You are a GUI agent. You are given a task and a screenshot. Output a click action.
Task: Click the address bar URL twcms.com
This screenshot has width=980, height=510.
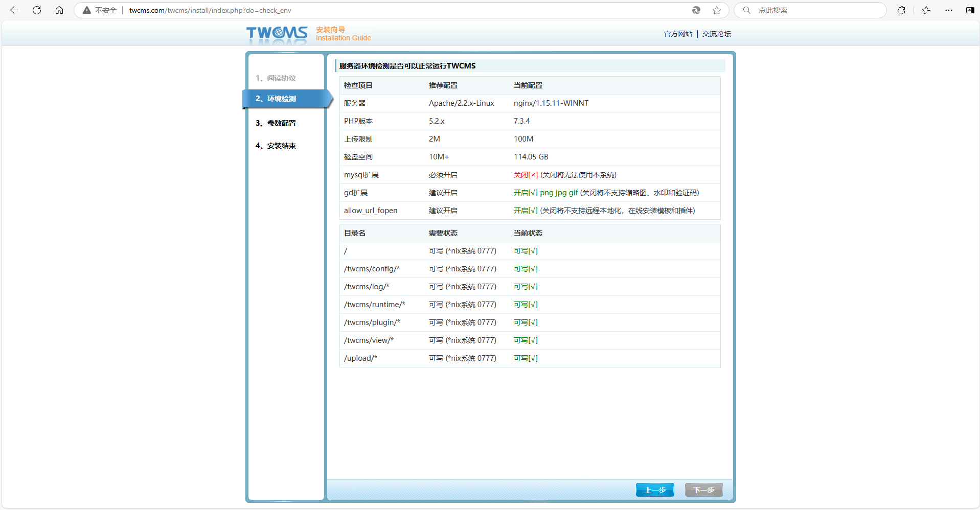click(210, 10)
